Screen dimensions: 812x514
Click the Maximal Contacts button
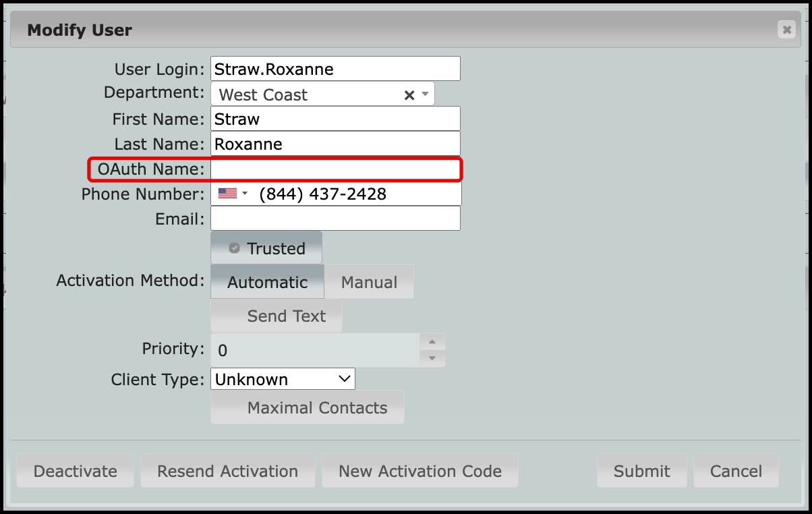coord(308,407)
